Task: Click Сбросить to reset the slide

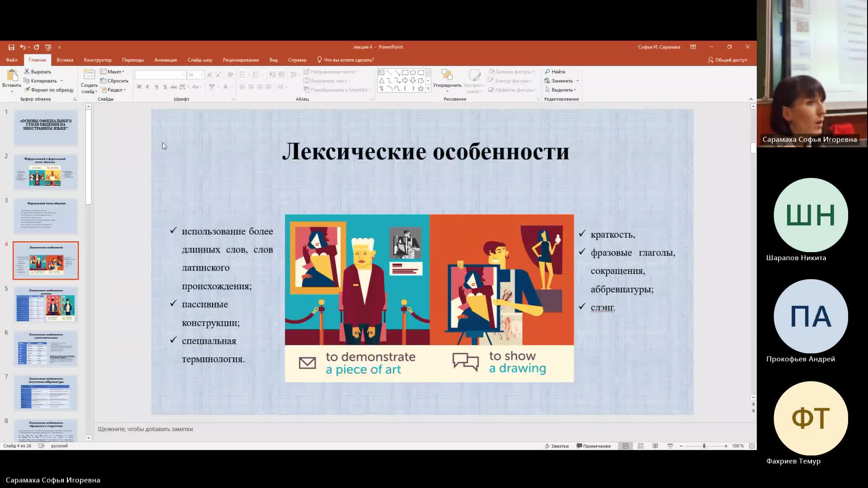Action: click(x=114, y=80)
